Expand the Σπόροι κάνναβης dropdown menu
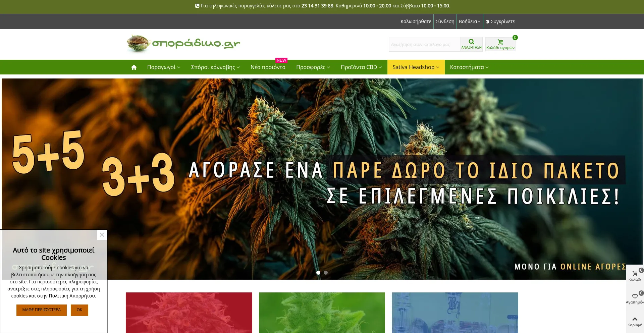644x333 pixels. point(215,67)
